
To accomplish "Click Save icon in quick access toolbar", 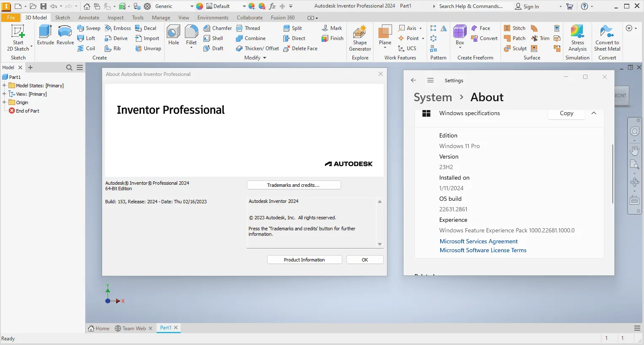I will pyautogui.click(x=43, y=6).
